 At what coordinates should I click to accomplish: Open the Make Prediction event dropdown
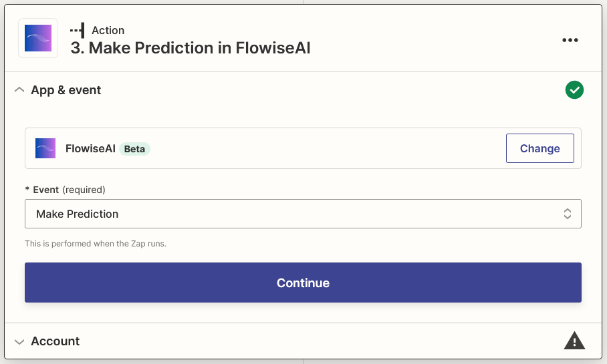coord(303,214)
